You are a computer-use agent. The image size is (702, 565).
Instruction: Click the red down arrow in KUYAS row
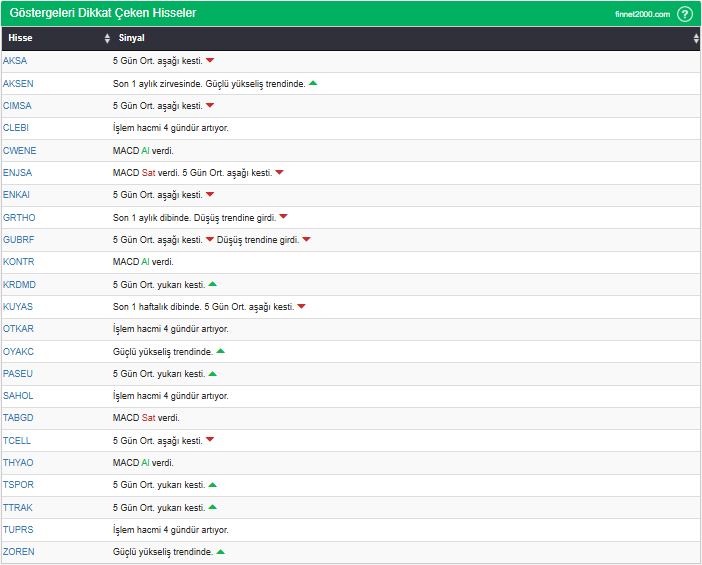[301, 306]
